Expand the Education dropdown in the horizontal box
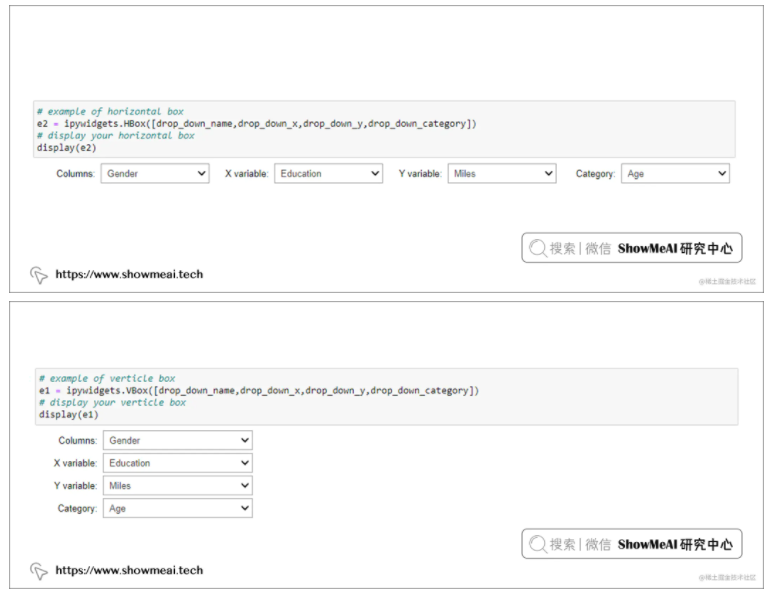Image resolution: width=767 pixels, height=599 pixels. point(329,174)
